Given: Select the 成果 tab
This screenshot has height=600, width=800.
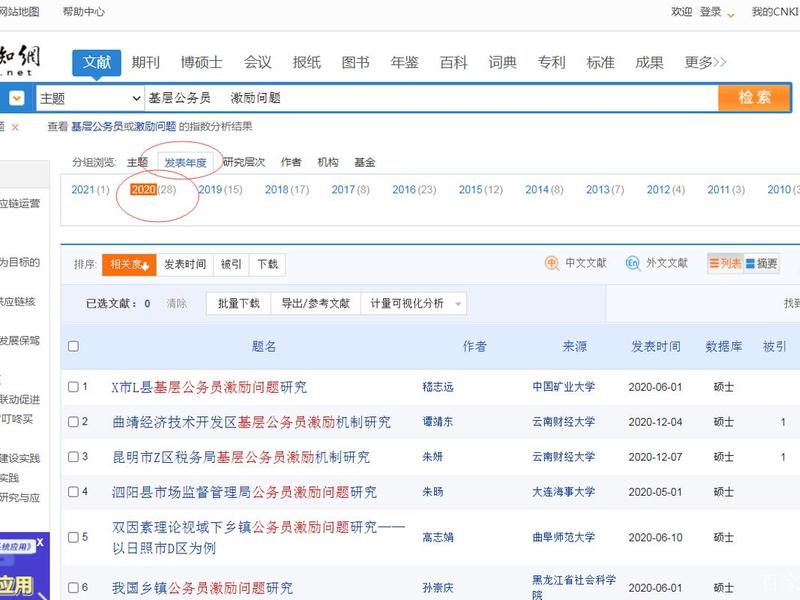Looking at the screenshot, I should (x=649, y=62).
